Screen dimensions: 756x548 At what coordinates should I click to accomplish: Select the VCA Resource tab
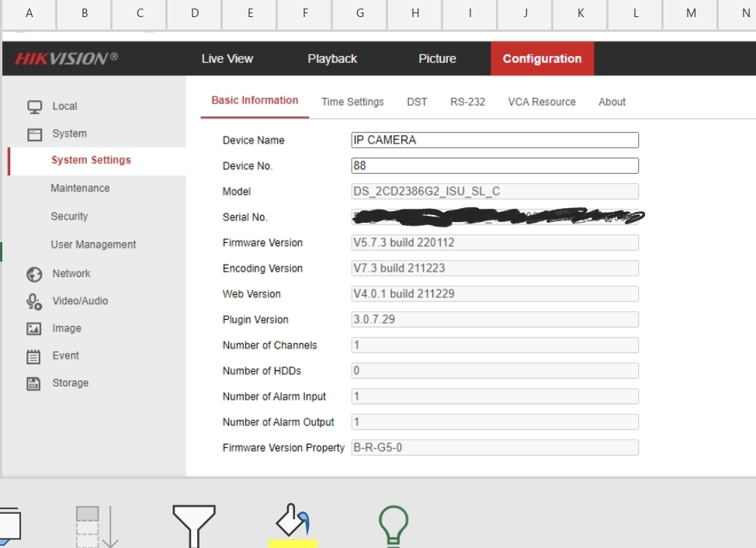(x=542, y=102)
